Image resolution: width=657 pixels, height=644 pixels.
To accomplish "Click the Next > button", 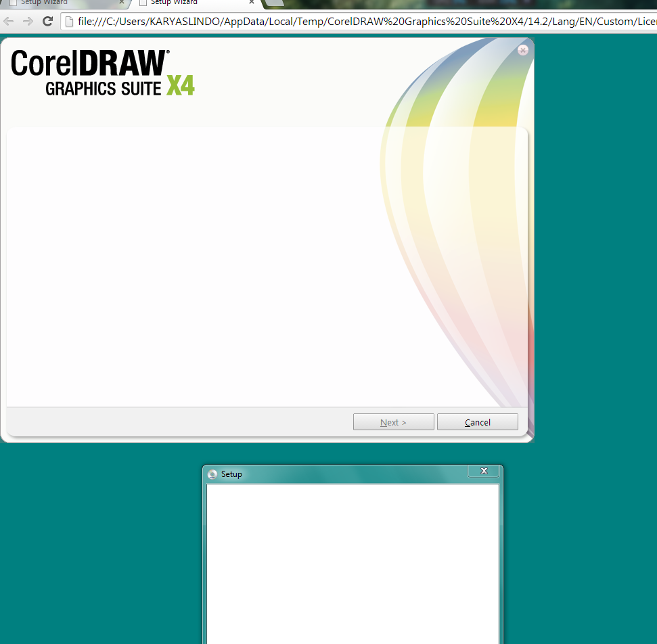I will 393,422.
